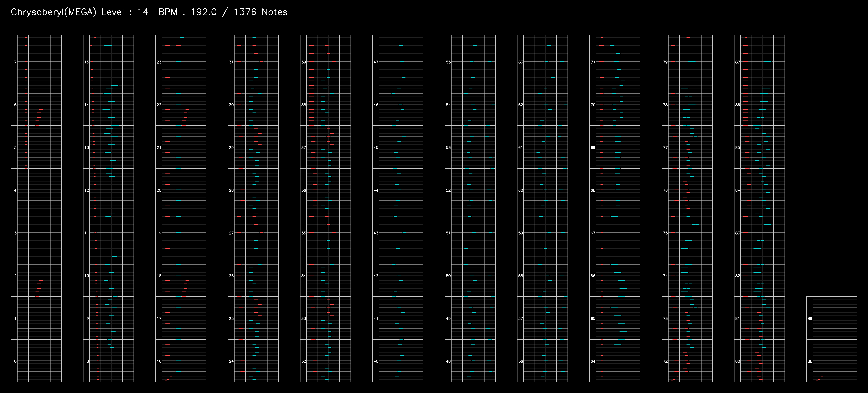The image size is (868, 393).
Task: Go to measure label 66
Action: click(593, 276)
